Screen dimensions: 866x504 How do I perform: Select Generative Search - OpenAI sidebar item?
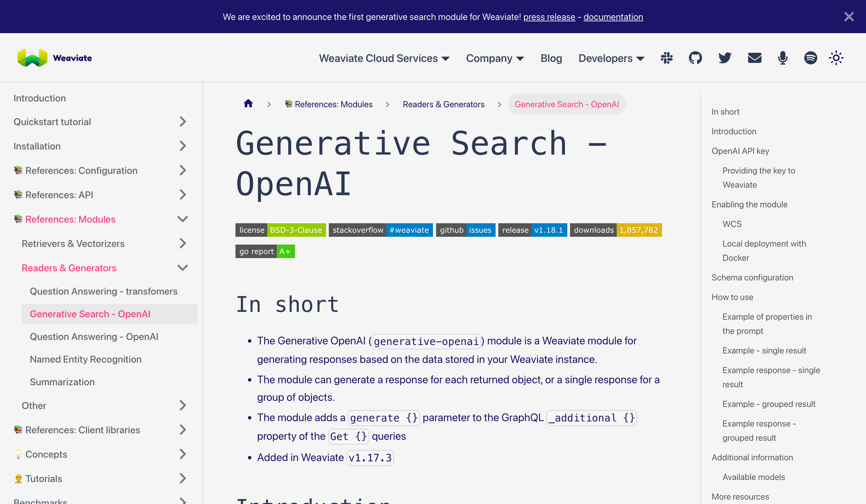(x=109, y=314)
